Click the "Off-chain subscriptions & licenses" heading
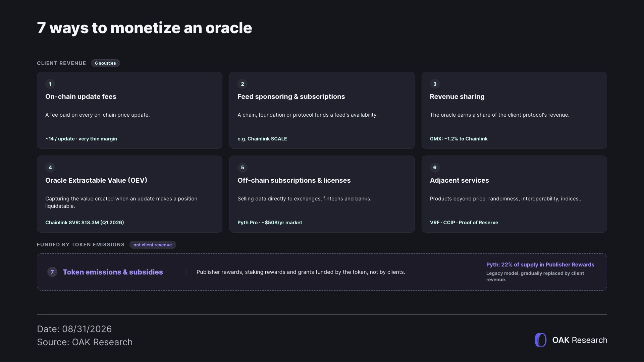The image size is (644, 362). [x=294, y=180]
